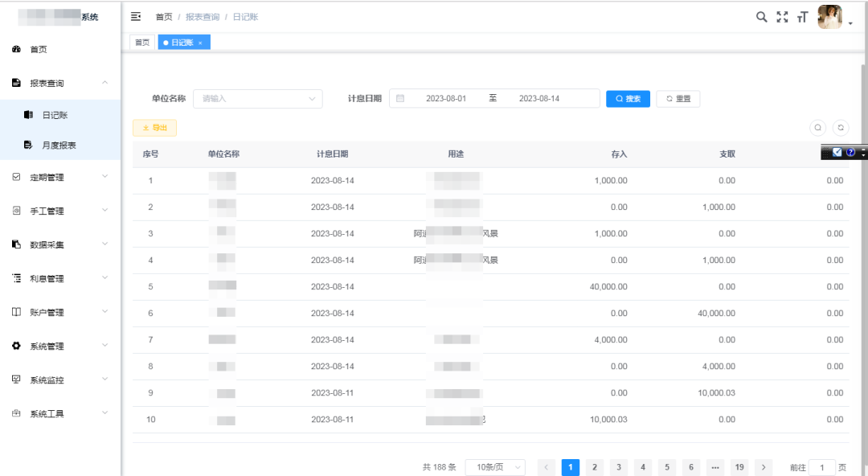Click the calendar icon in date range field

399,99
